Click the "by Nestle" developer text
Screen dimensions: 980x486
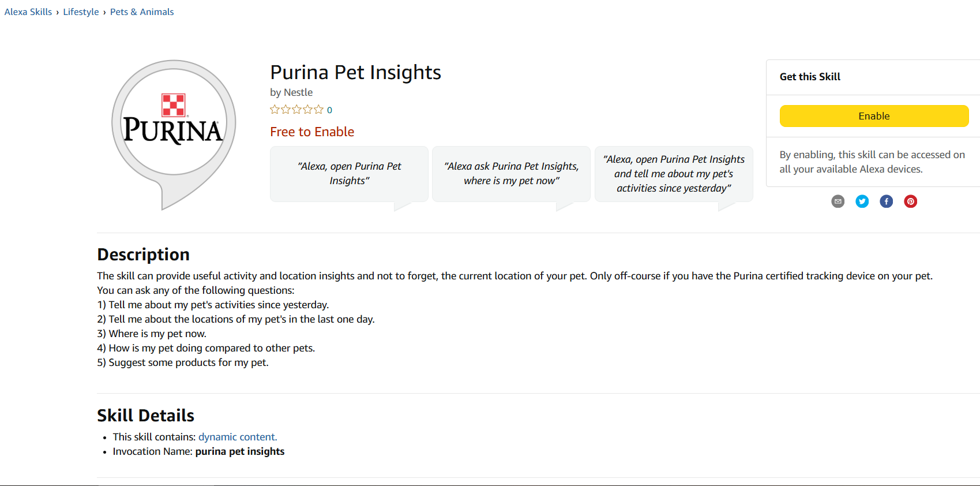coord(291,92)
